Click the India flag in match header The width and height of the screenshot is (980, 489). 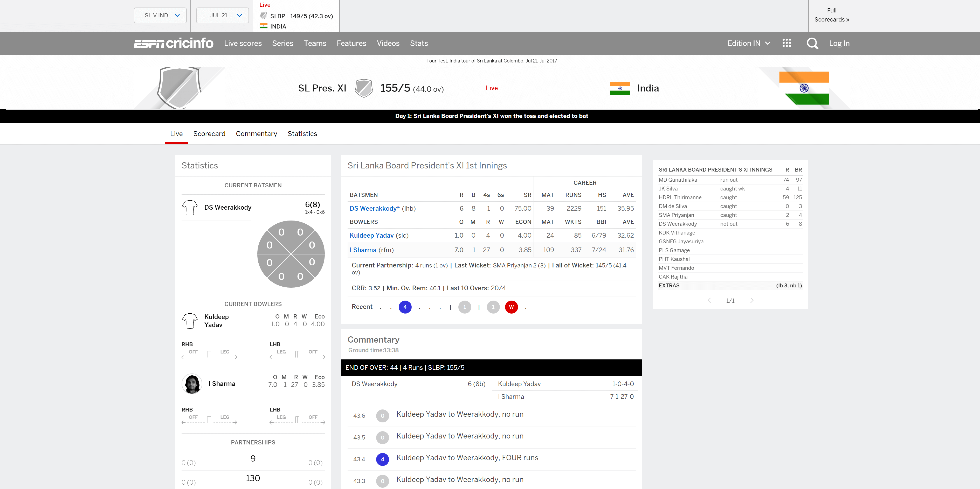click(x=620, y=89)
